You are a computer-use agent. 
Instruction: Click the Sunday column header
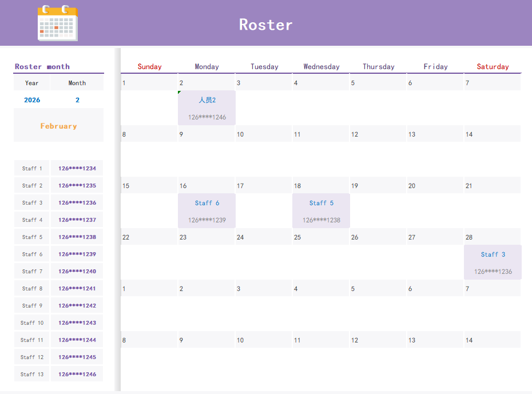(149, 67)
